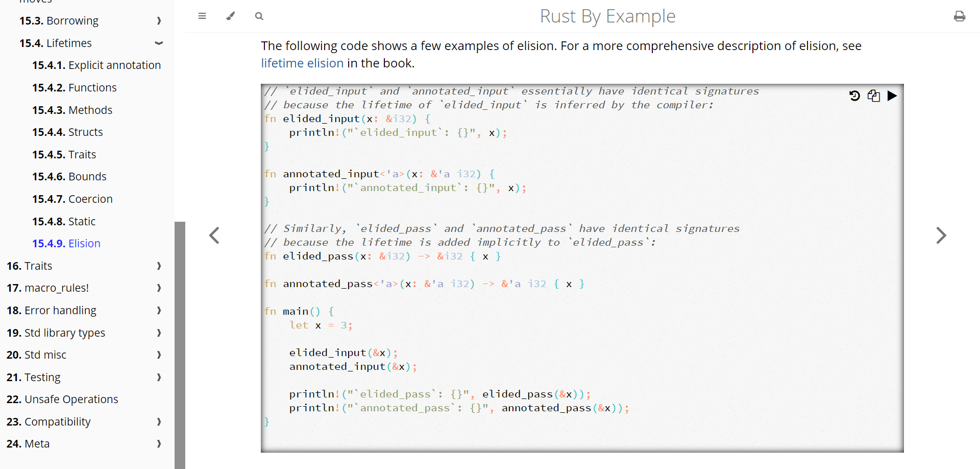Expand the 19 Std library types chevron

pos(159,333)
